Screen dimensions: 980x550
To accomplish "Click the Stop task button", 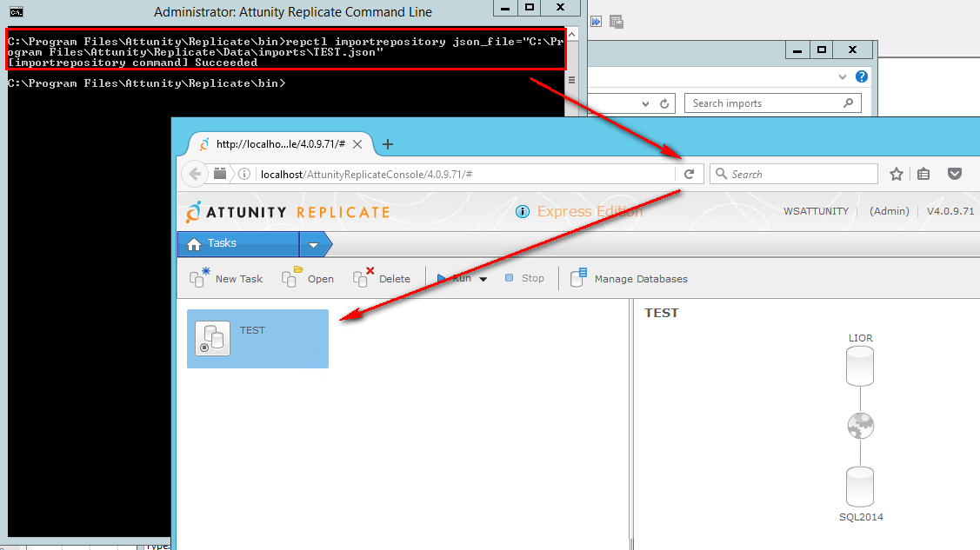I will [x=524, y=278].
